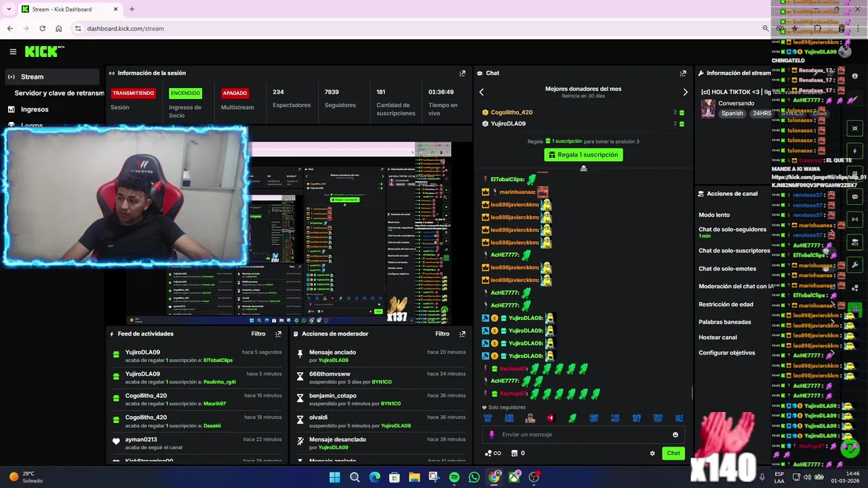Open chat settings gear icon

pos(652,453)
